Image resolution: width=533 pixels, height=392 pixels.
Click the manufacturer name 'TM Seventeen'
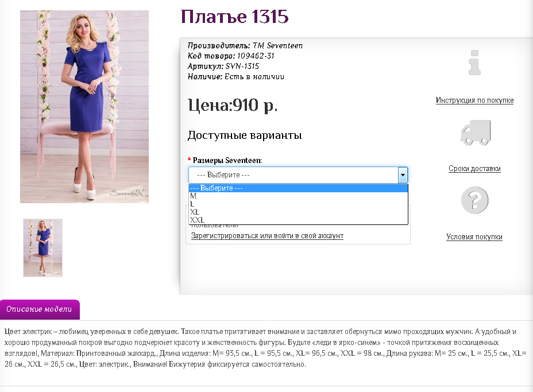(x=277, y=46)
